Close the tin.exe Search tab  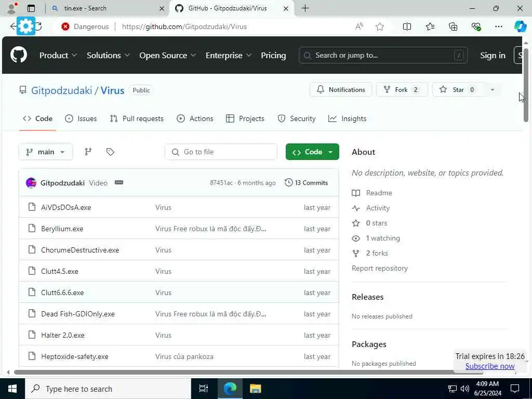coord(162,8)
